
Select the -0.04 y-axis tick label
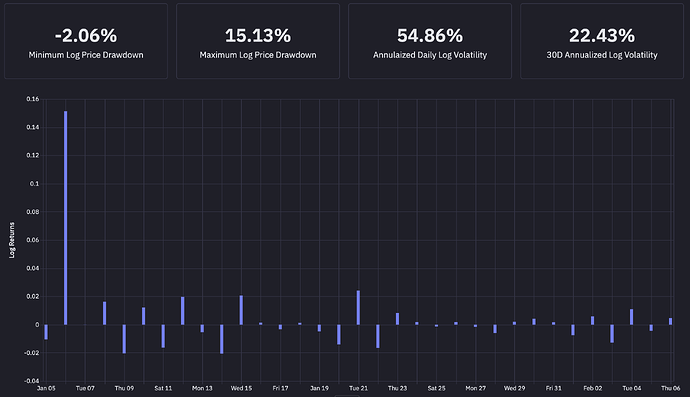[31, 381]
